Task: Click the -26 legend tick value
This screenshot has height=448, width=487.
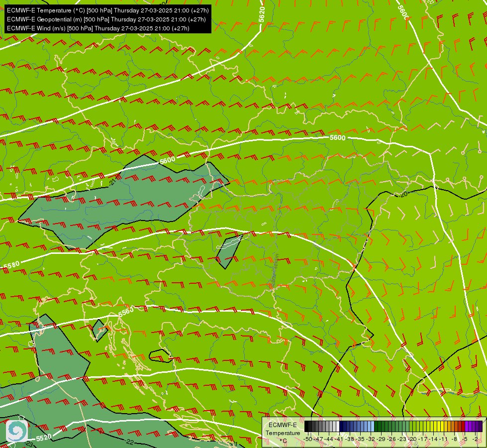Action: (391, 439)
